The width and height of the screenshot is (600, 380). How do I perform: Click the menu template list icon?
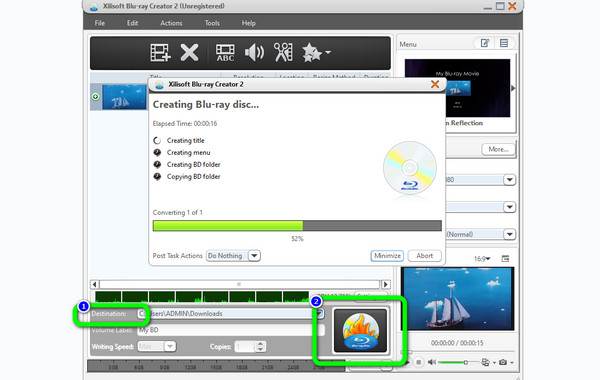[504, 43]
